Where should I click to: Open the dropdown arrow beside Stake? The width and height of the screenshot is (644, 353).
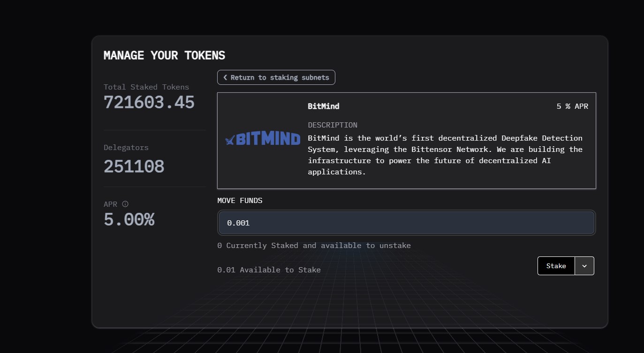(x=584, y=266)
